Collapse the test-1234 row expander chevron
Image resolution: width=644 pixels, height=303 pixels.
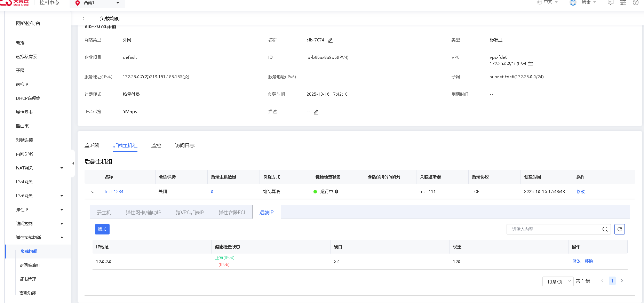point(93,192)
